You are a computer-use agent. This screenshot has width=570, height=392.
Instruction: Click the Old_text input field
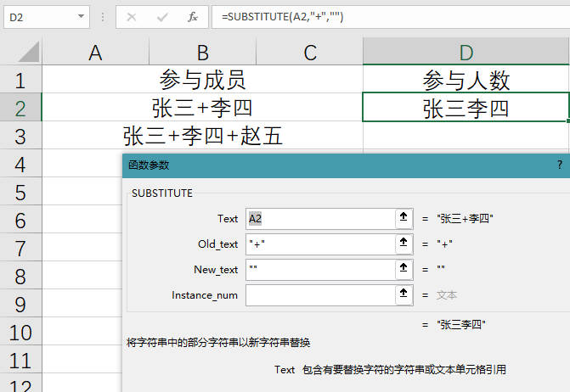click(319, 244)
